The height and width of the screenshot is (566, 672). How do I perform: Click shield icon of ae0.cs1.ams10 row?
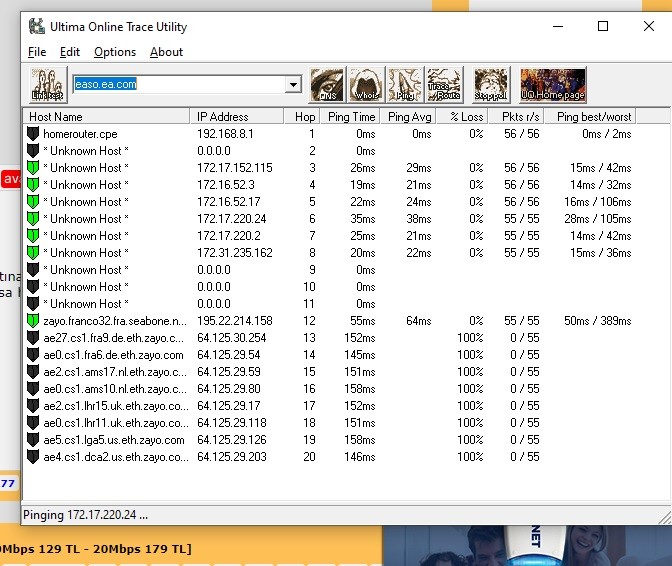33,389
